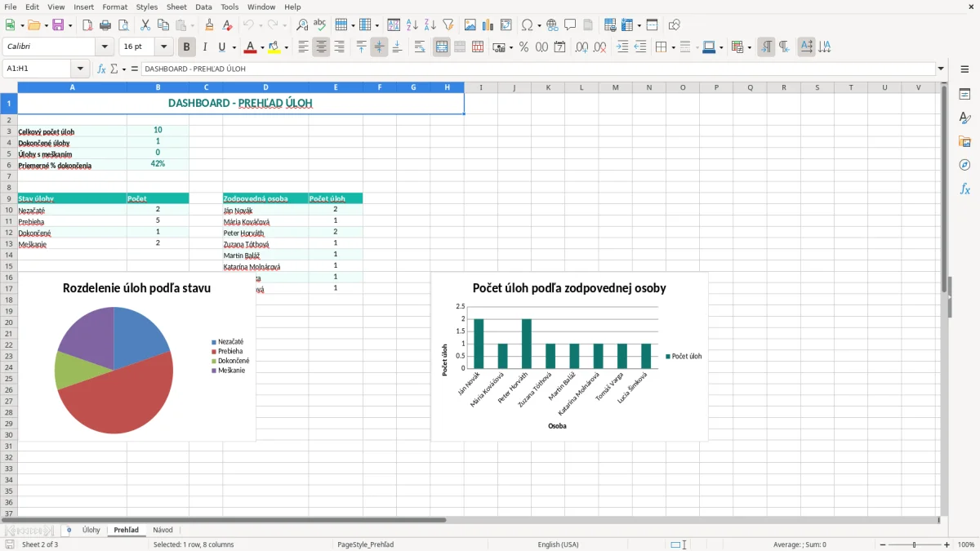Screen dimensions: 980x551
Task: Open Select Function (Sigma) dropdown arrow
Action: pyautogui.click(x=124, y=69)
